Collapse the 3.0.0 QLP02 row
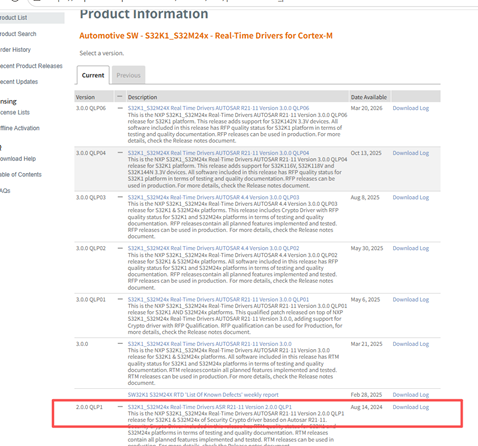Screen dimensions: 478x446 click(x=120, y=248)
